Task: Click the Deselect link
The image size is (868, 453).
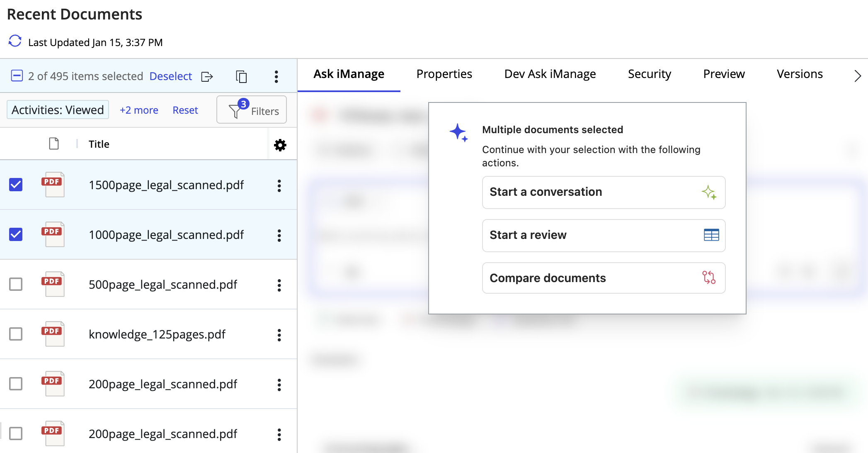Action: click(x=170, y=76)
